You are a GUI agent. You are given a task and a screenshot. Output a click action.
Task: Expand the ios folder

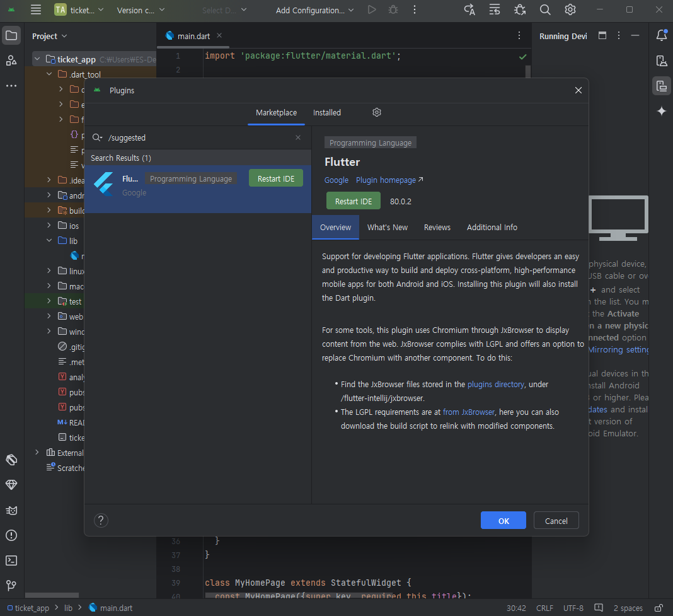tap(49, 226)
